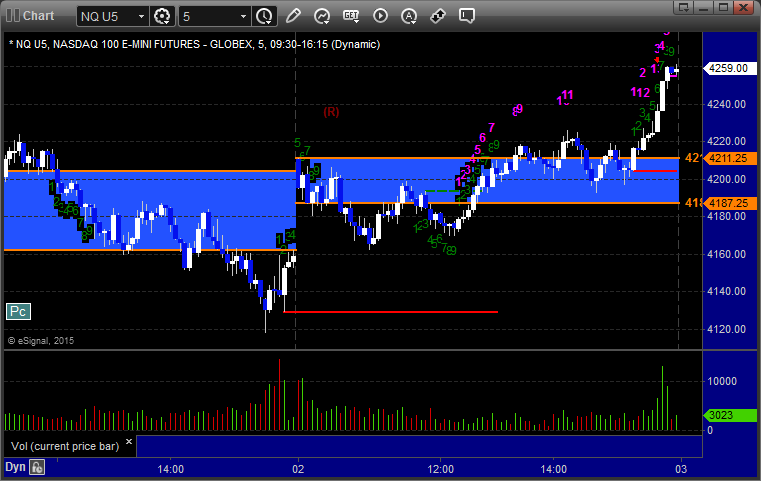Viewport: 761px width, 481px height.
Task: Click the eSignal, 2015 copyright text
Action: [x=41, y=341]
